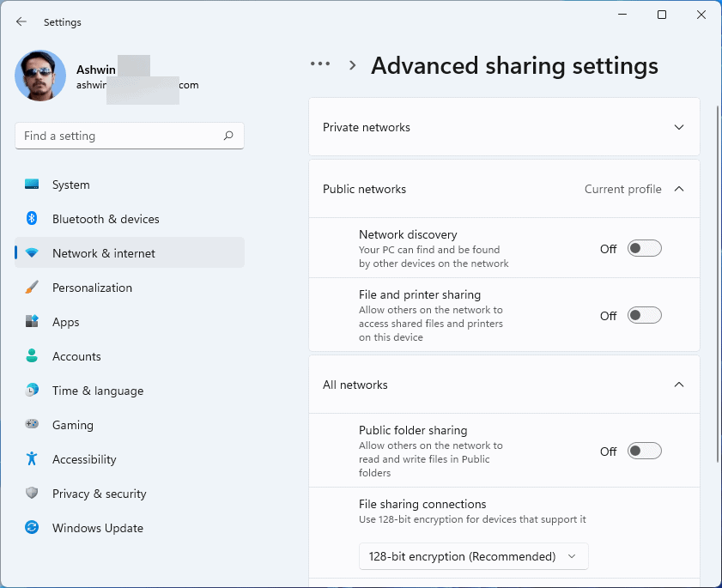The image size is (722, 588).
Task: Collapse Public networks section chevron
Action: (679, 189)
